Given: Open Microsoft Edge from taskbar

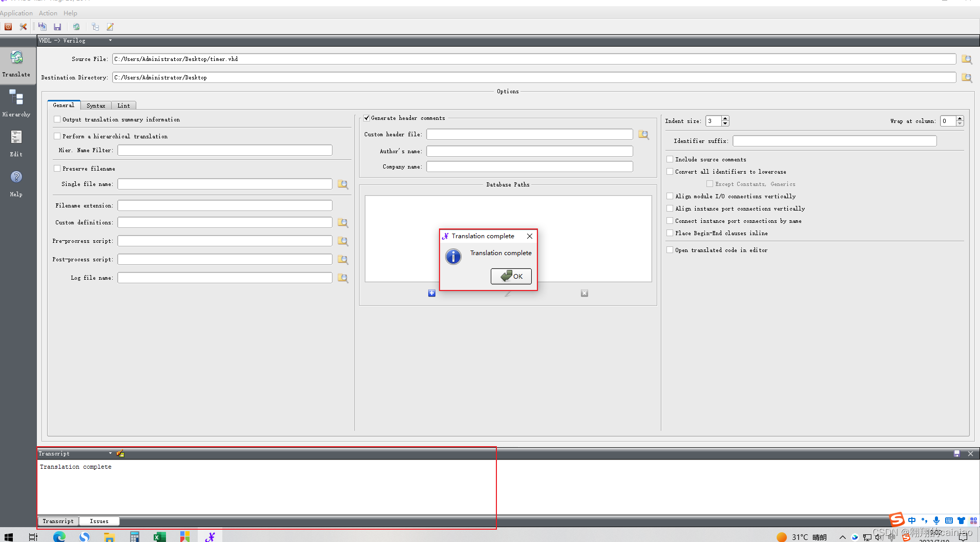Looking at the screenshot, I should click(59, 536).
